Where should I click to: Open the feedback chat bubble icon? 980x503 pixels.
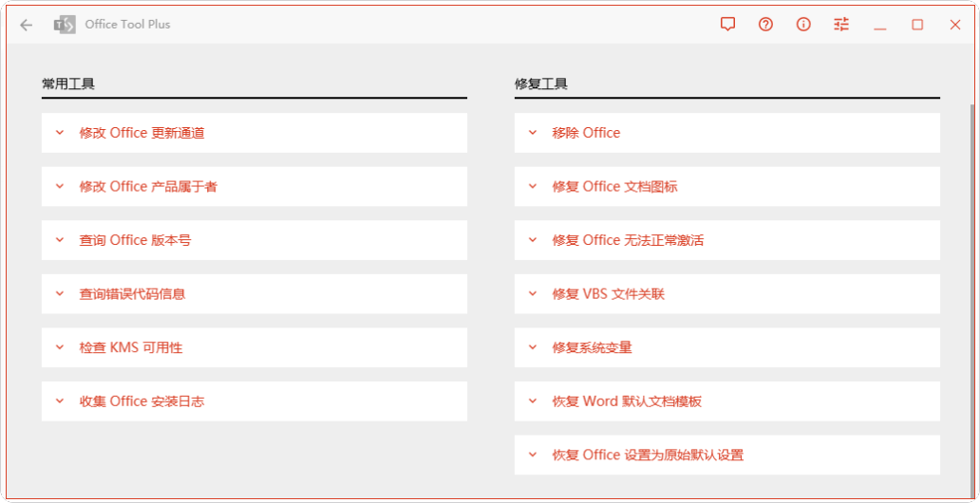click(727, 25)
